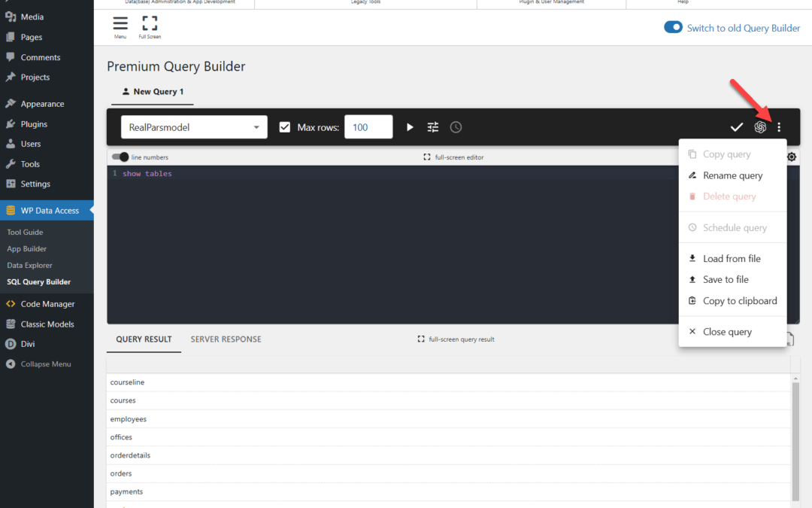Viewport: 812px width, 508px height.
Task: Click the 'show tables' query text in editor
Action: [147, 174]
